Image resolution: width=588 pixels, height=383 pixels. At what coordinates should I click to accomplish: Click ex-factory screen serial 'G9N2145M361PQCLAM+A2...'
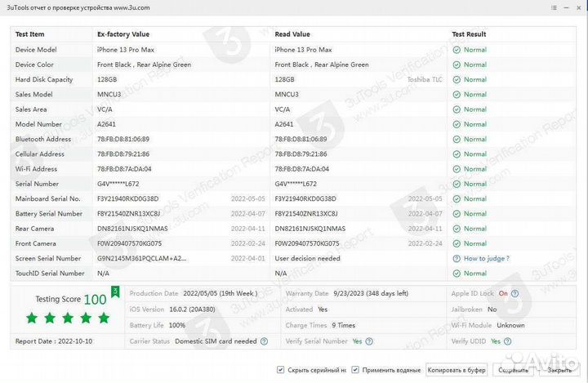click(x=142, y=258)
